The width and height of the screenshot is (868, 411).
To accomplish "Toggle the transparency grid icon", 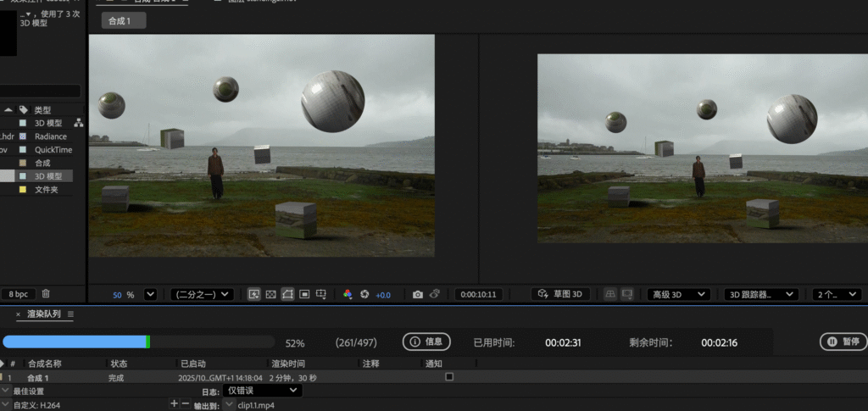I will pyautogui.click(x=271, y=294).
